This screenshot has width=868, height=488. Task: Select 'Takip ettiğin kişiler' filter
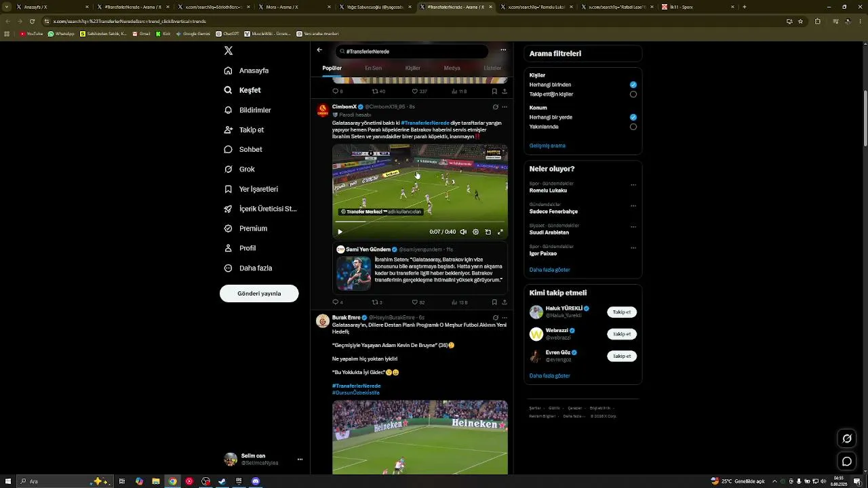(633, 94)
